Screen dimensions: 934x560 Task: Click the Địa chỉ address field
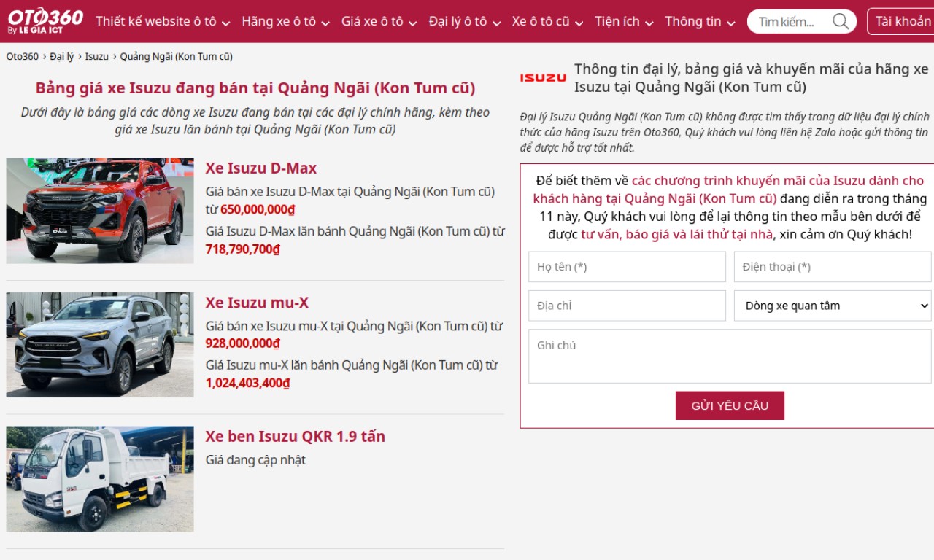(628, 306)
